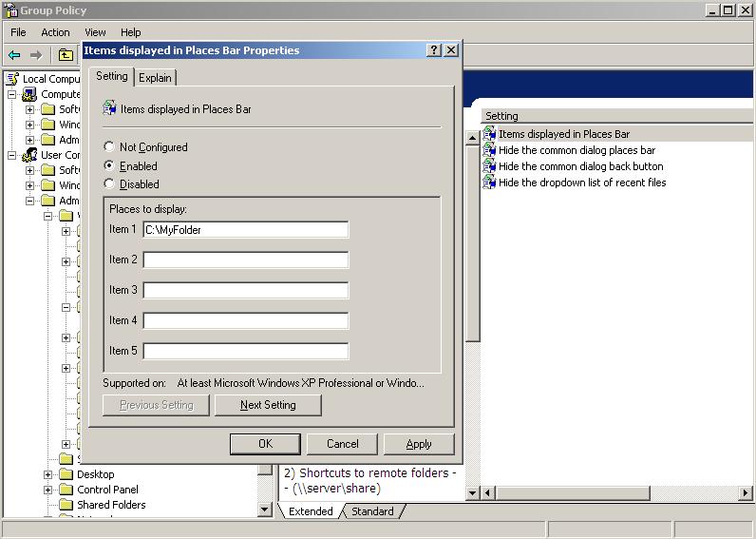
Task: Open the File menu
Action: point(18,32)
